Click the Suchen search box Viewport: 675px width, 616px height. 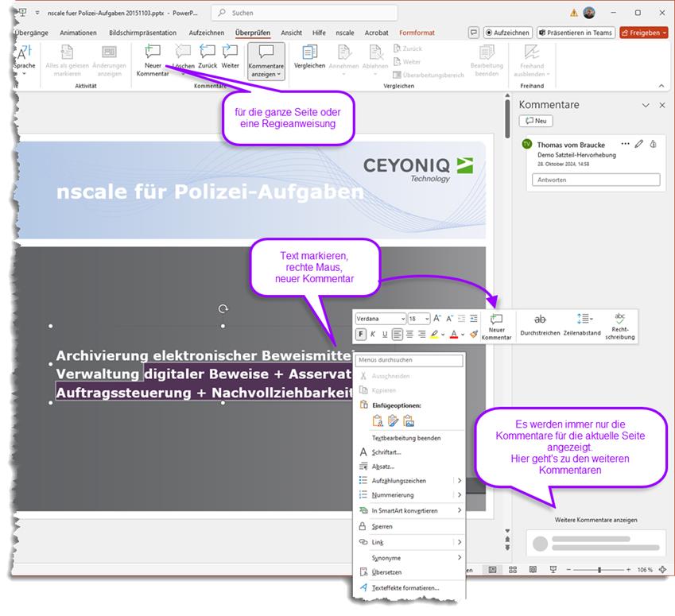pyautogui.click(x=305, y=13)
